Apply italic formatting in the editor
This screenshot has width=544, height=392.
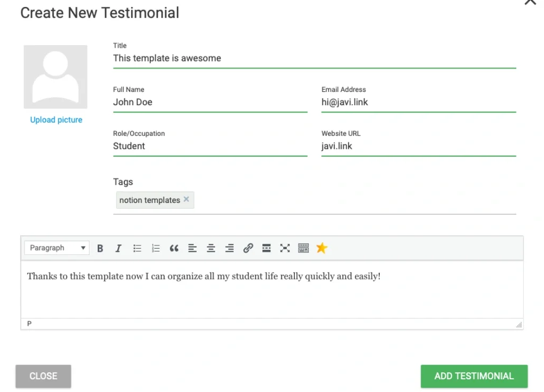[x=118, y=248]
